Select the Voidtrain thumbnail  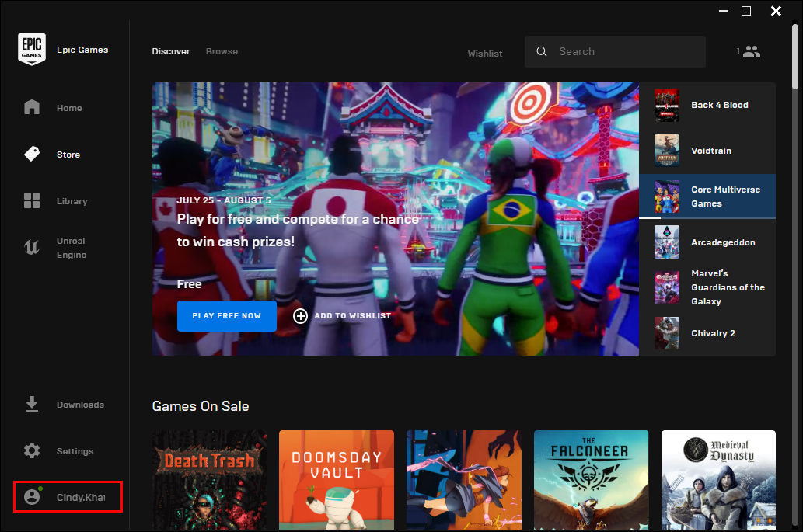coord(667,151)
